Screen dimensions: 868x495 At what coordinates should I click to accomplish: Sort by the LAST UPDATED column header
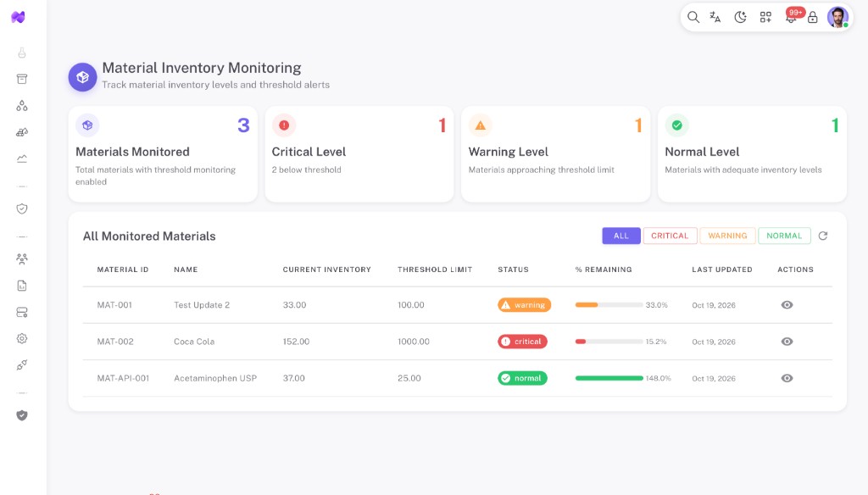tap(722, 270)
